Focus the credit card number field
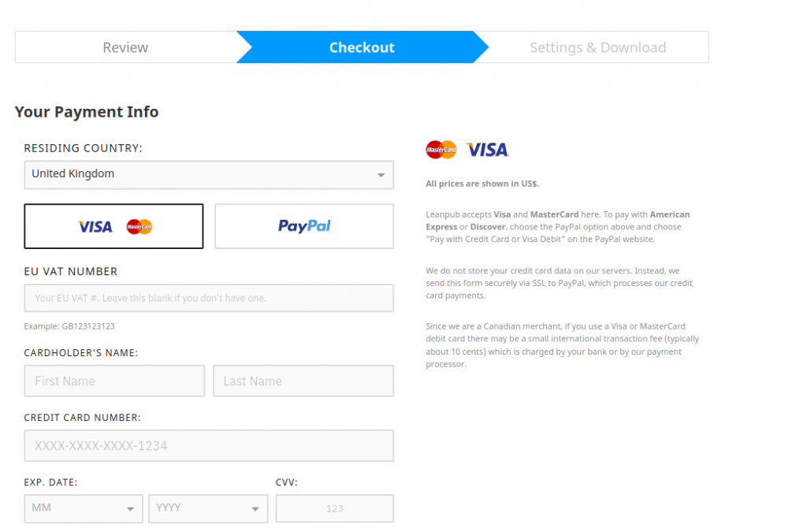 [x=209, y=445]
